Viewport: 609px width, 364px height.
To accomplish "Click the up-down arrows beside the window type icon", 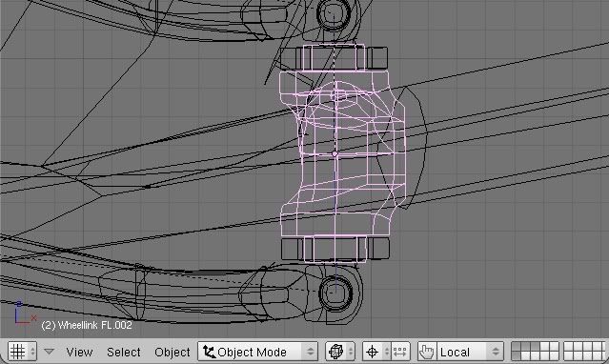I will (x=32, y=352).
